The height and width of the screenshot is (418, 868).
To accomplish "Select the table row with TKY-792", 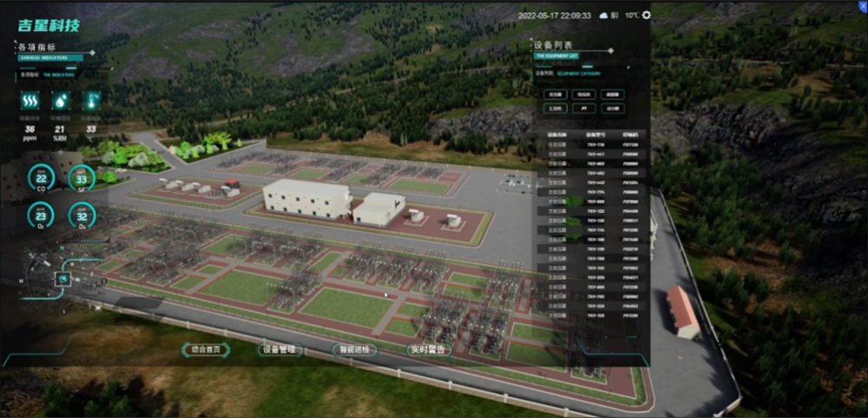I will (591, 296).
